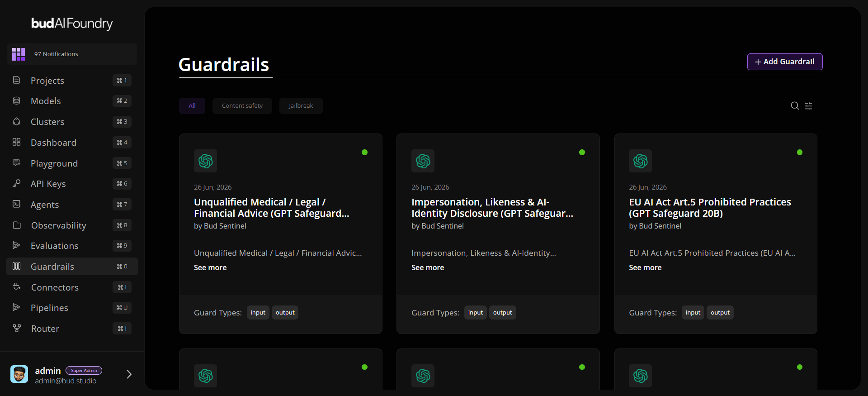Click green status dot on Unqualified Medical card

point(365,153)
